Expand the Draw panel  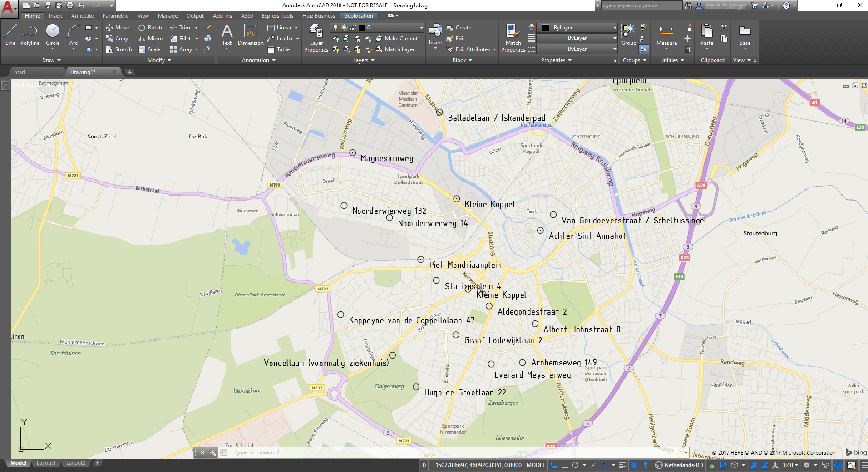[51, 60]
